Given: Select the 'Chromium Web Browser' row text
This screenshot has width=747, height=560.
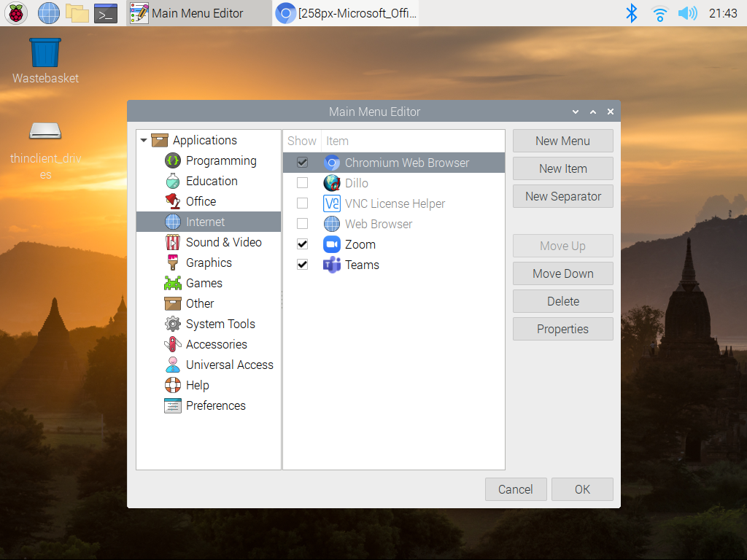Looking at the screenshot, I should click(x=407, y=163).
